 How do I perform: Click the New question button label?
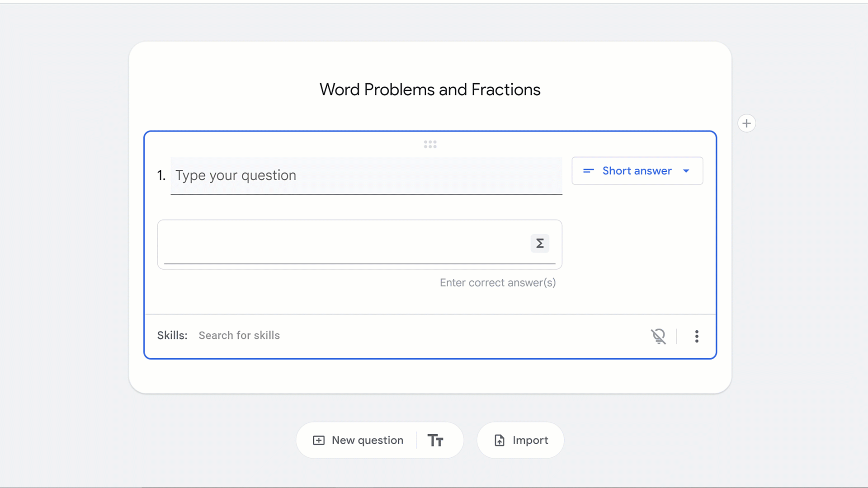tap(367, 440)
